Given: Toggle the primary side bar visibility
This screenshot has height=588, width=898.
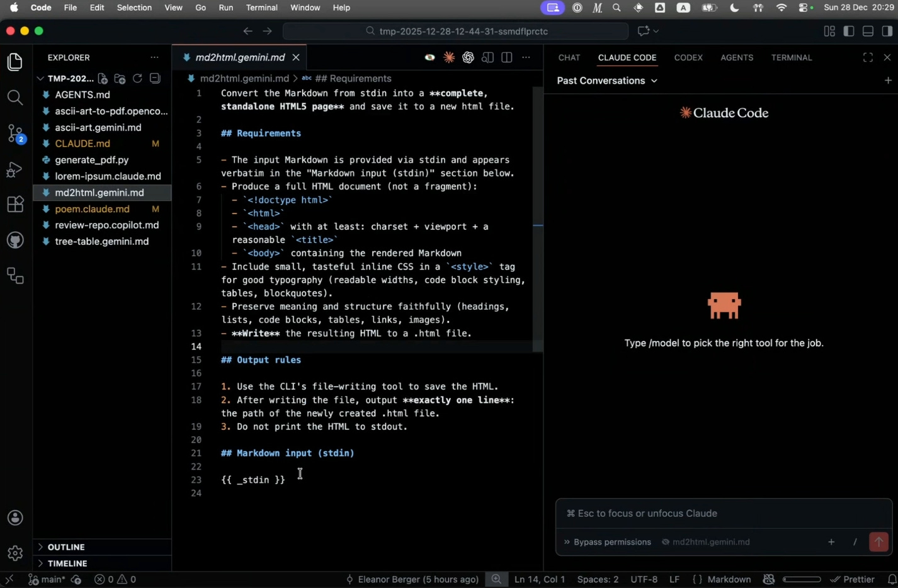Looking at the screenshot, I should click(849, 31).
